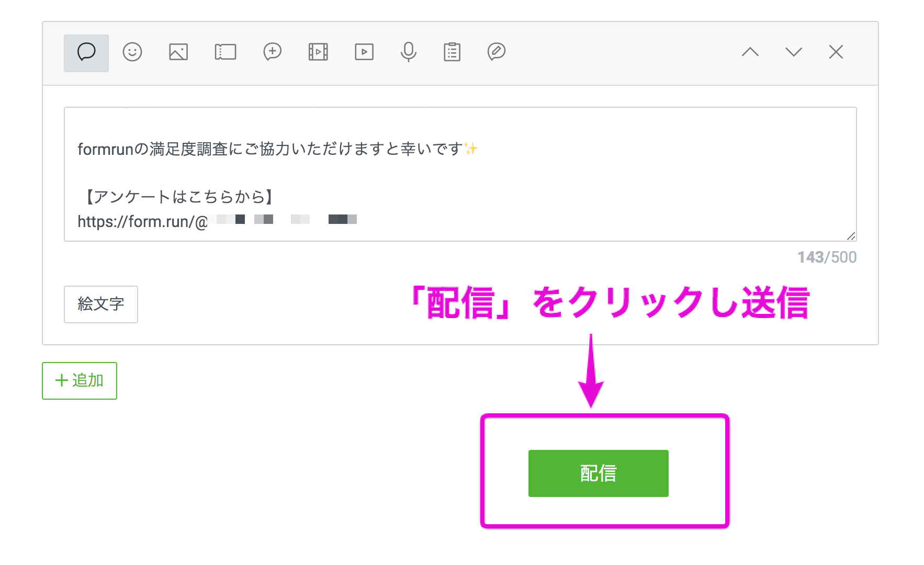Viewport: 924px width, 565px height.
Task: Select the survey clipboard icon
Action: coord(452,52)
